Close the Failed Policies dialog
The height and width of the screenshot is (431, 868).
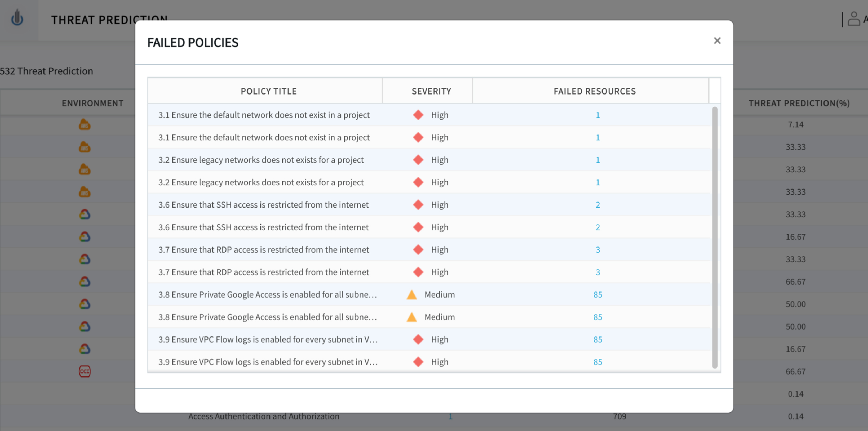(717, 41)
